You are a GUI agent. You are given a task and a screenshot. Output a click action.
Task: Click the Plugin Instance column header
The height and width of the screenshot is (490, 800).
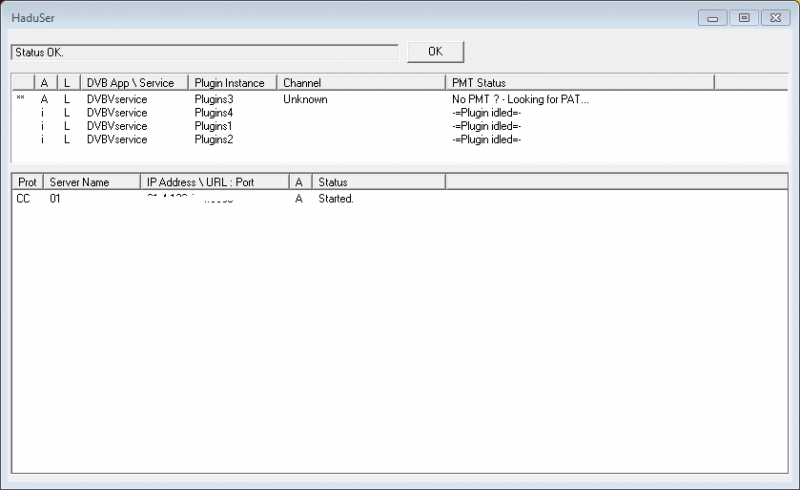[x=232, y=82]
